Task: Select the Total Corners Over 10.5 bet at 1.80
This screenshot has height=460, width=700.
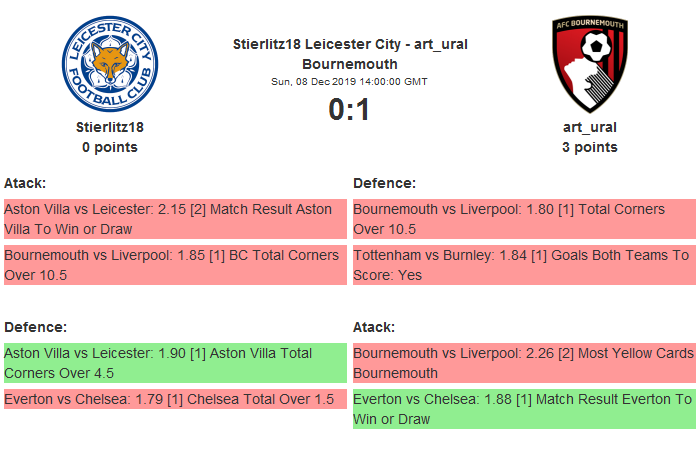Action: point(523,219)
